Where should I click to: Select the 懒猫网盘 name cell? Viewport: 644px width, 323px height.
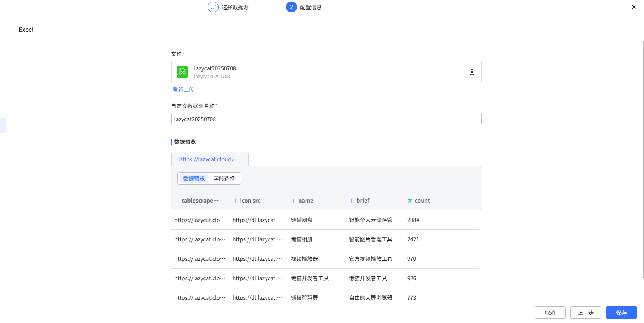302,220
